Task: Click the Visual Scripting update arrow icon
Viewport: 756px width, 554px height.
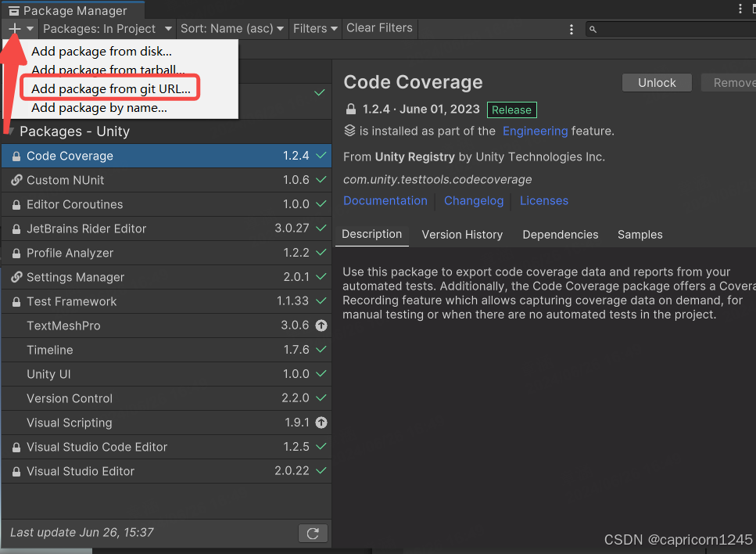Action: click(x=321, y=423)
